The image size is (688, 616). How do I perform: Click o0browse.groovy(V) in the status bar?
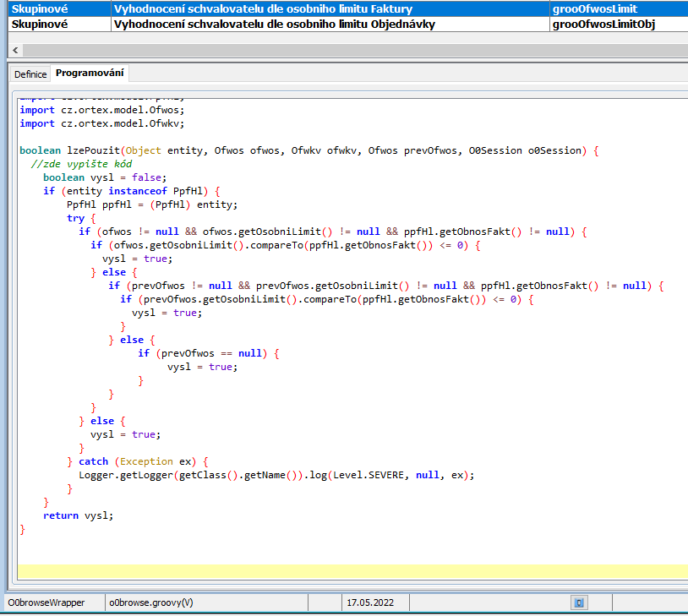(x=151, y=602)
